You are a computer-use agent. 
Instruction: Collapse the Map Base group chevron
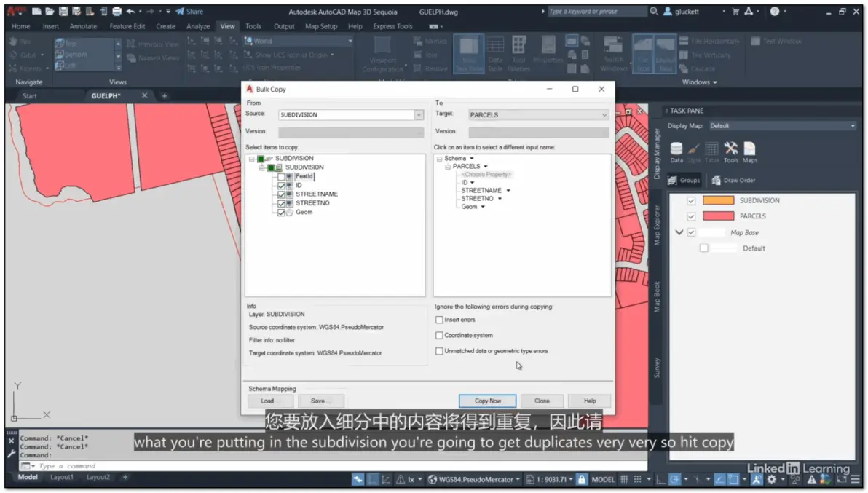[x=679, y=232]
